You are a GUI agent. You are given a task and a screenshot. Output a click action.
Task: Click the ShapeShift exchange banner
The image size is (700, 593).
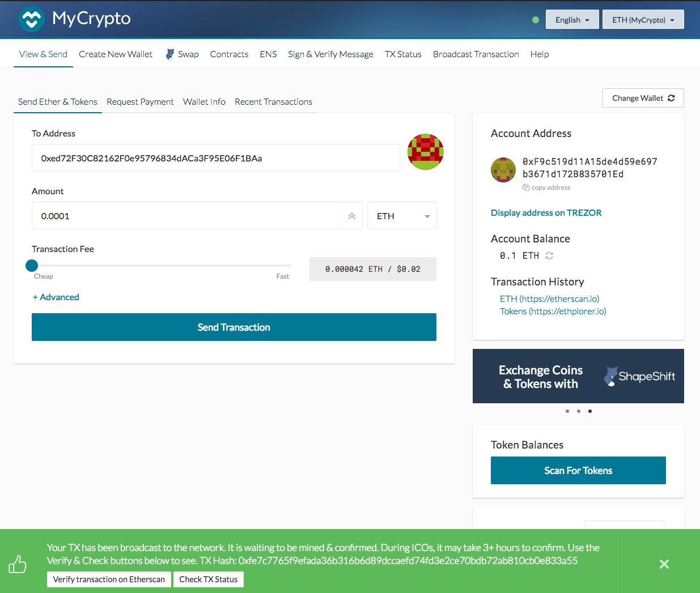[x=578, y=376]
